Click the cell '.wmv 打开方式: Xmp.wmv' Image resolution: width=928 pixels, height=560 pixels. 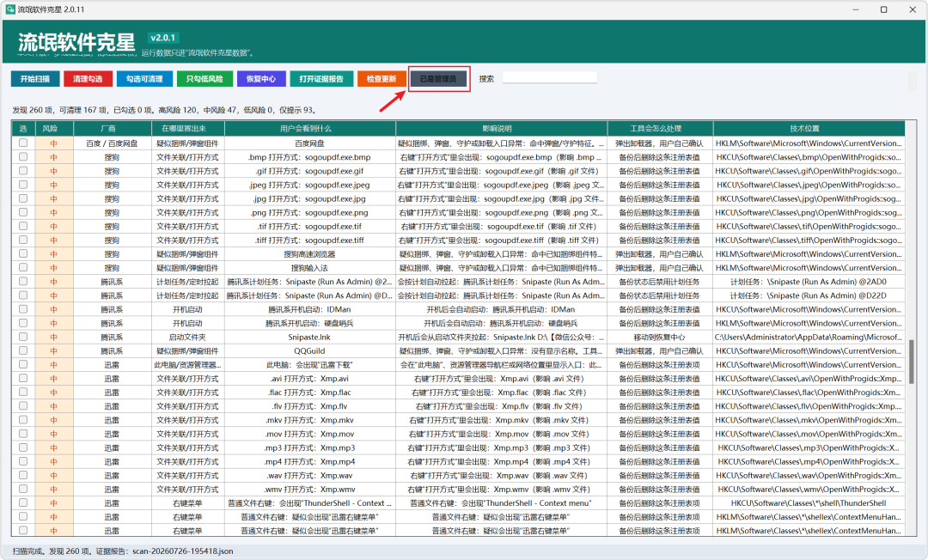coord(309,489)
